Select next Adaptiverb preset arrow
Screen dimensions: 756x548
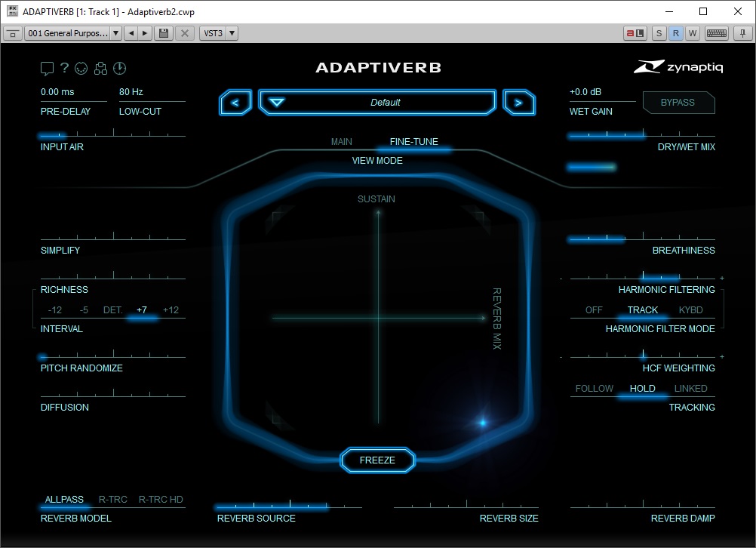(519, 102)
